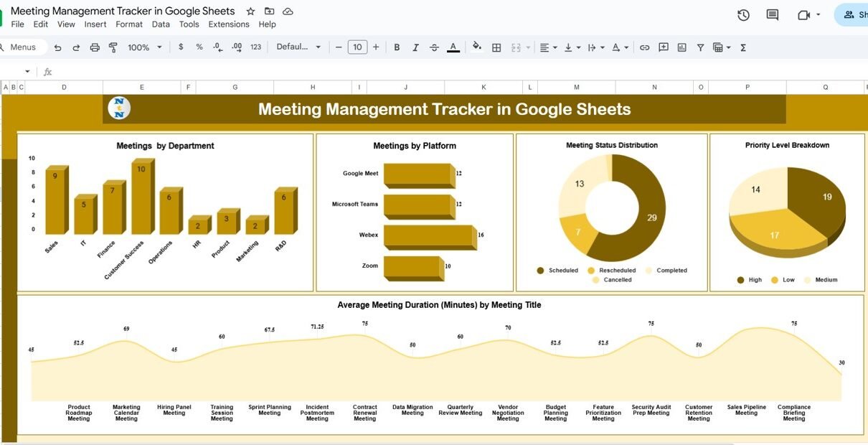
Task: Open the Default font dropdown
Action: (298, 47)
